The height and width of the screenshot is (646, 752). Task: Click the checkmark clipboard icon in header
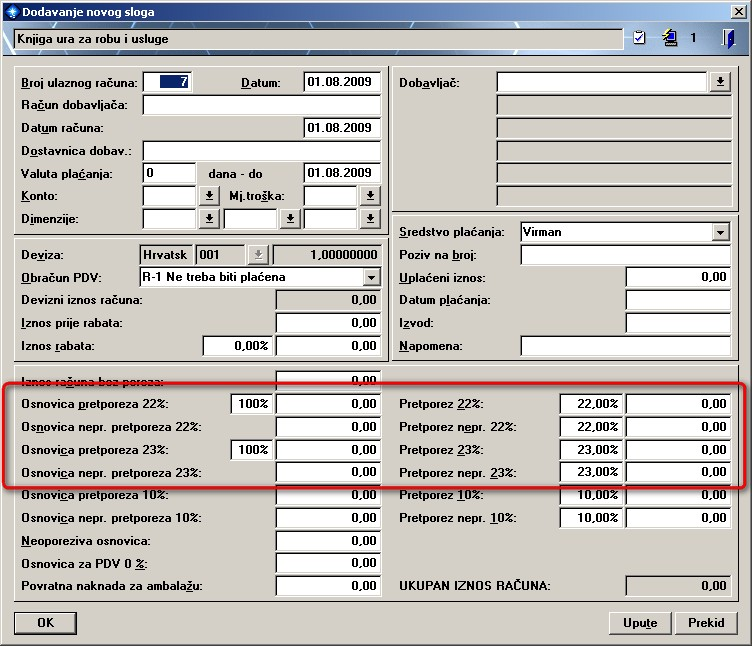coord(639,37)
